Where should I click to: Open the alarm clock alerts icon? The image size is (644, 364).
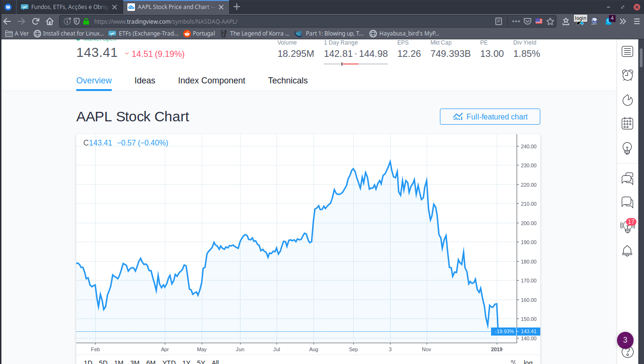627,75
